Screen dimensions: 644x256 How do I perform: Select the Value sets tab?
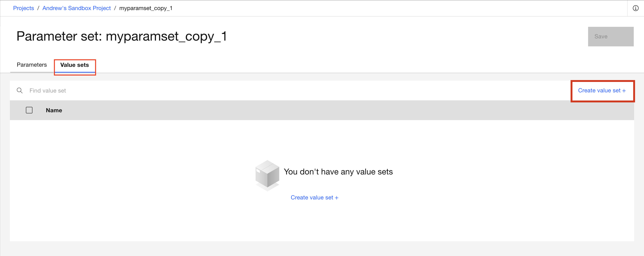pos(75,65)
